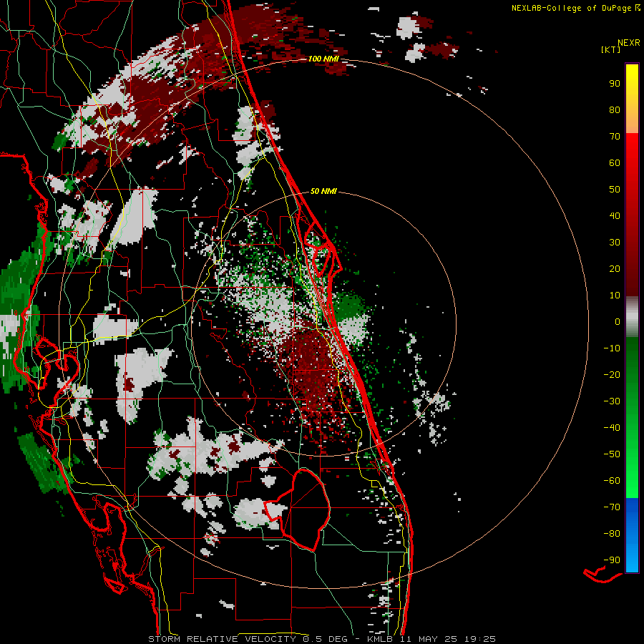Click the NEXR label above the scale

pyautogui.click(x=629, y=43)
